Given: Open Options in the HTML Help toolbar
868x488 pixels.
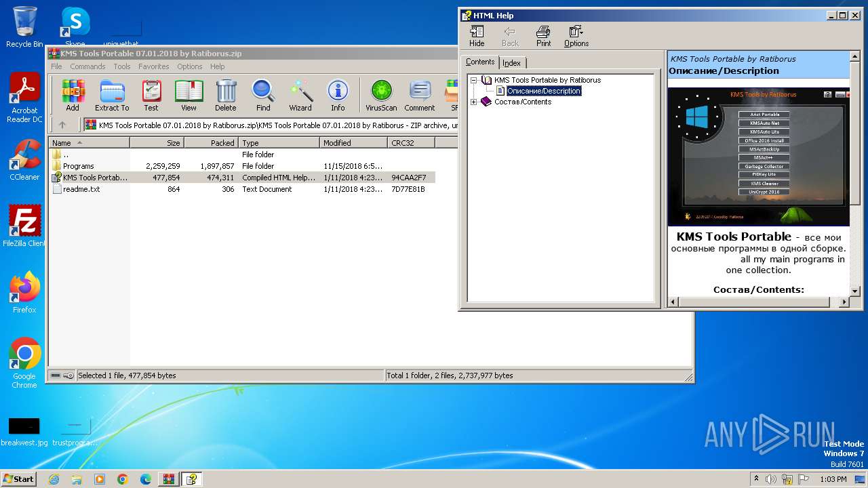Looking at the screenshot, I should point(576,37).
